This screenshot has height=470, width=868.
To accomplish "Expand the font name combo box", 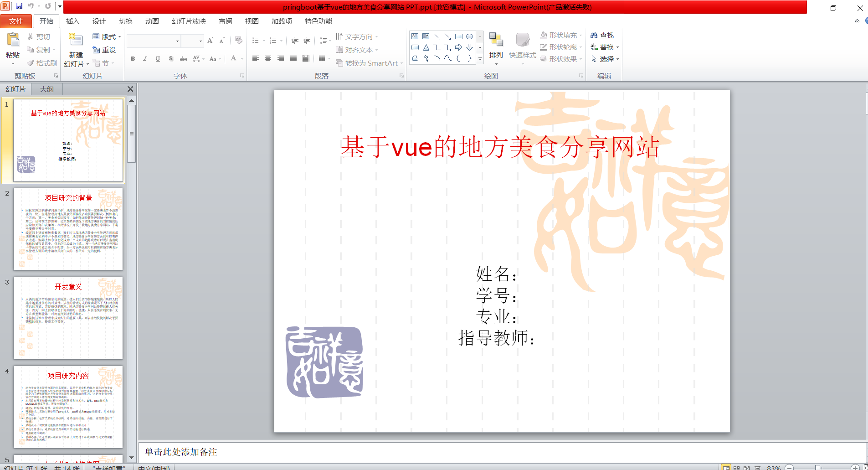I will [177, 41].
